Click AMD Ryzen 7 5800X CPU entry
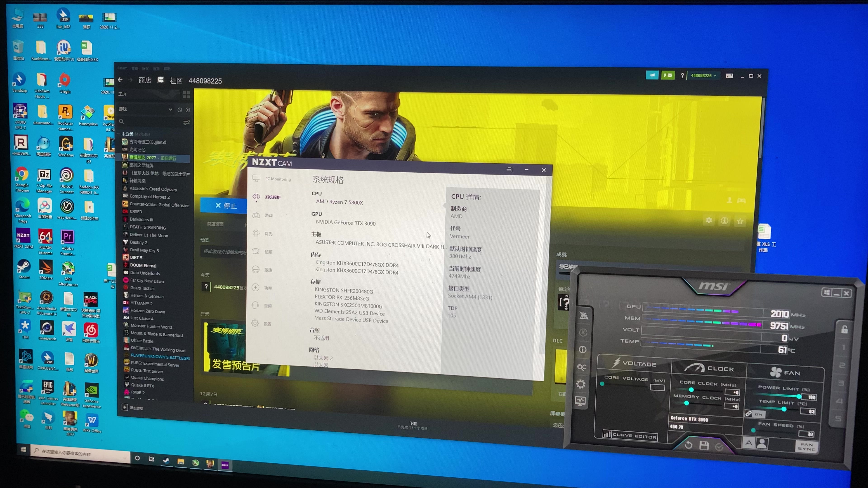This screenshot has height=488, width=868. click(x=339, y=202)
